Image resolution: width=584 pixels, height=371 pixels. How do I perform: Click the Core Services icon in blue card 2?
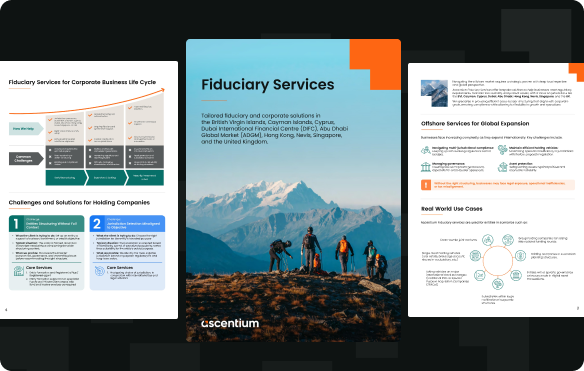tap(99, 271)
